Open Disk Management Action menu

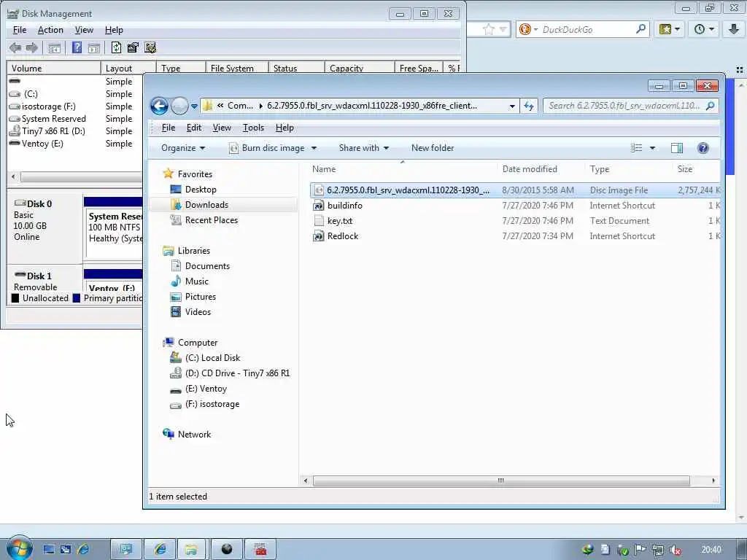(x=50, y=30)
